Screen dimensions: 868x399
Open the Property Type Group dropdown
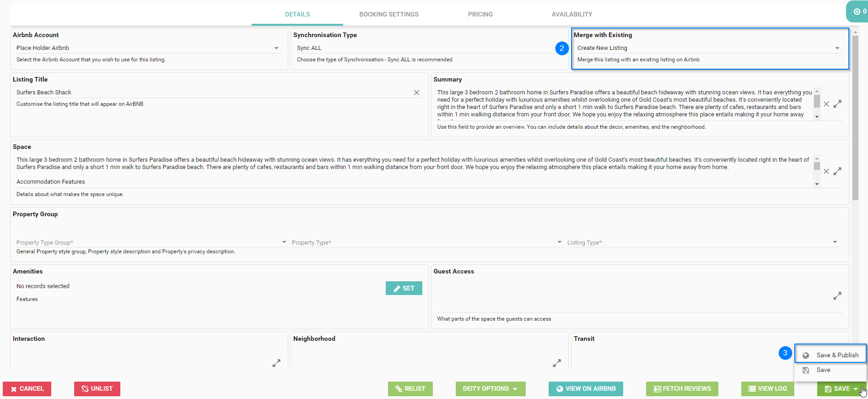click(x=284, y=242)
